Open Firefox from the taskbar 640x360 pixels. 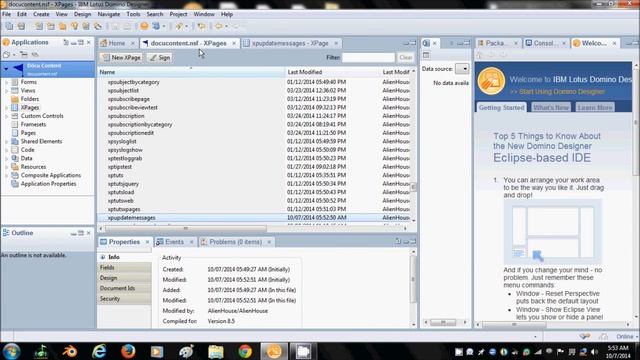pos(128,351)
